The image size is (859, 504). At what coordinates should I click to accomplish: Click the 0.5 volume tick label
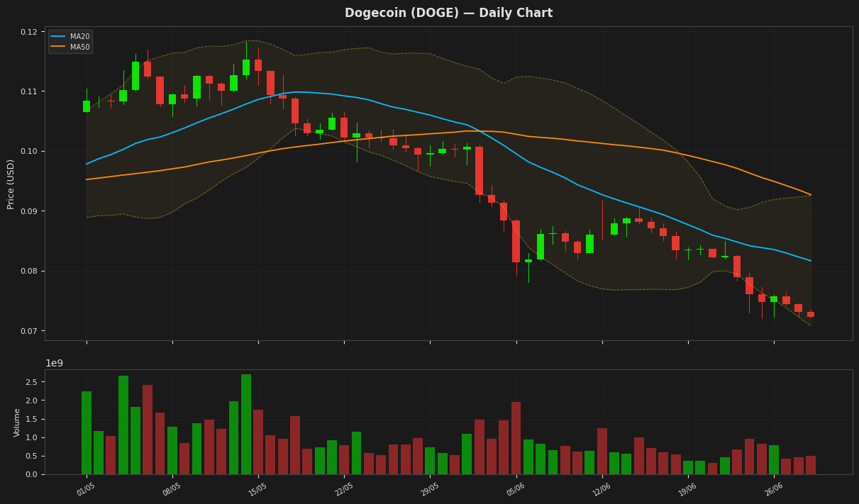33,457
